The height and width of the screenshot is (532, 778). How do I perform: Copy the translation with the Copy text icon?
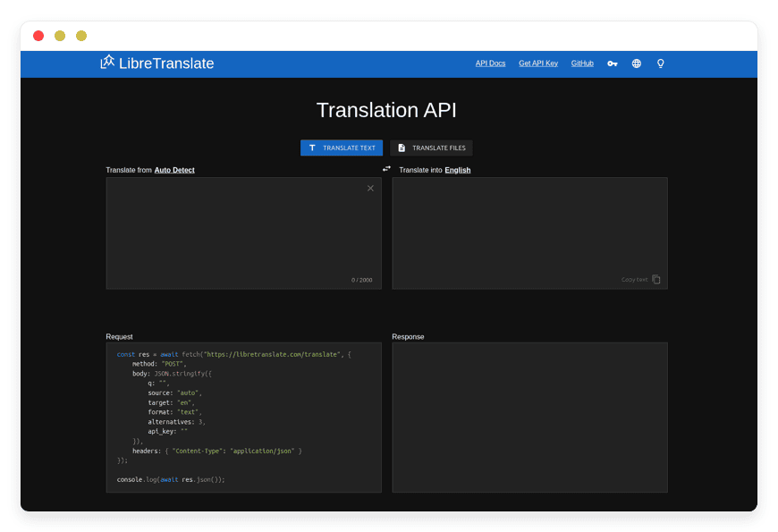point(656,279)
